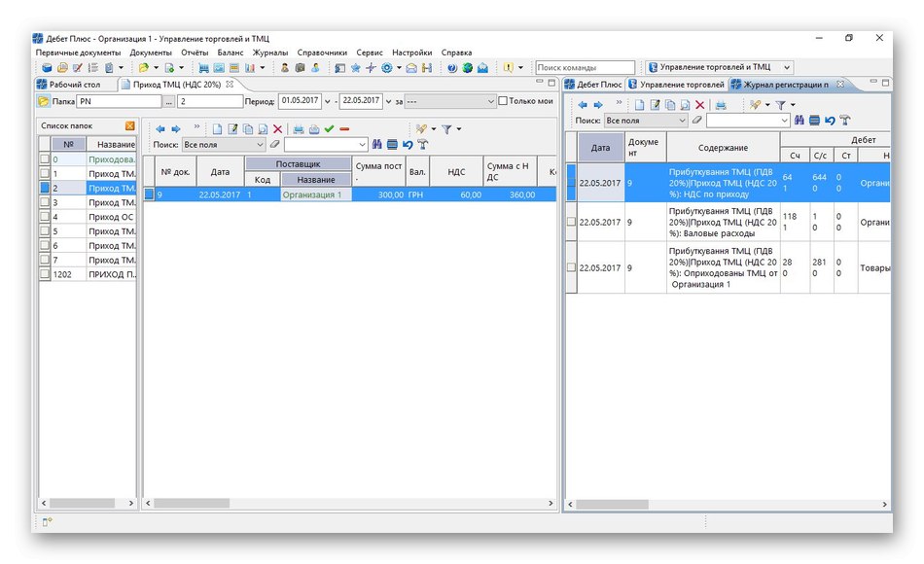The height and width of the screenshot is (564, 924).
Task: Open the за --- dropdown
Action: (x=450, y=101)
